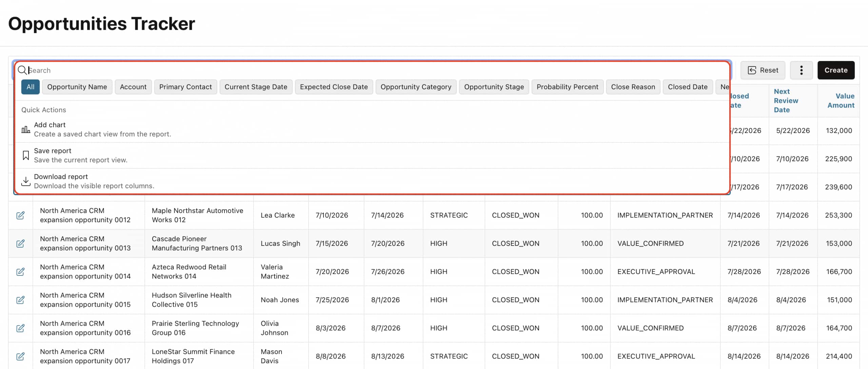Click the Create button
The height and width of the screenshot is (369, 868).
(x=836, y=70)
